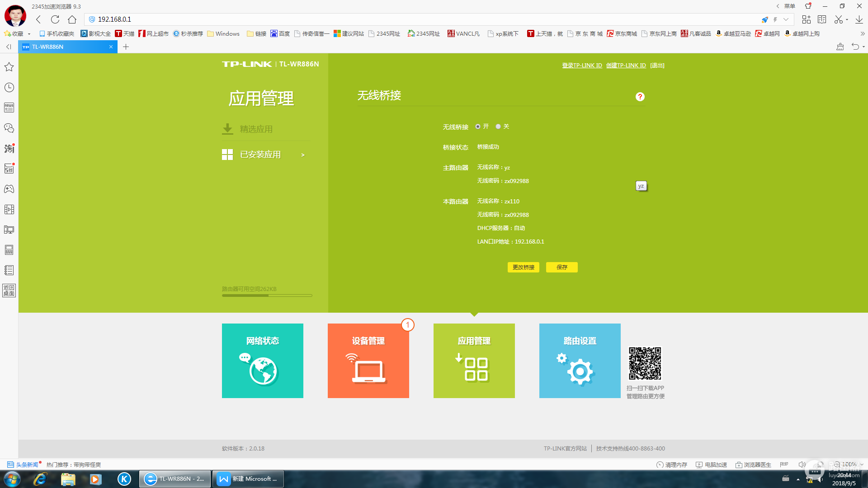Screen dimensions: 868x488
Task: Click the game controller sidebar icon
Action: (x=9, y=189)
